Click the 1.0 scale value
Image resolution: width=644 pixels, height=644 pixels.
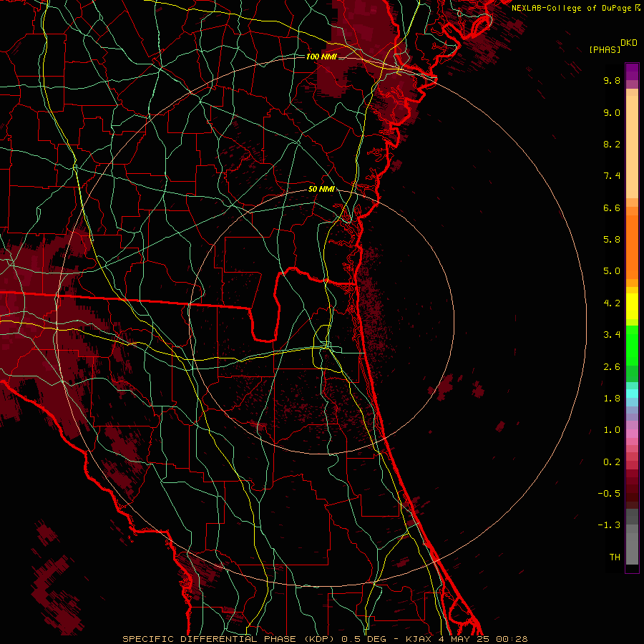[612, 430]
